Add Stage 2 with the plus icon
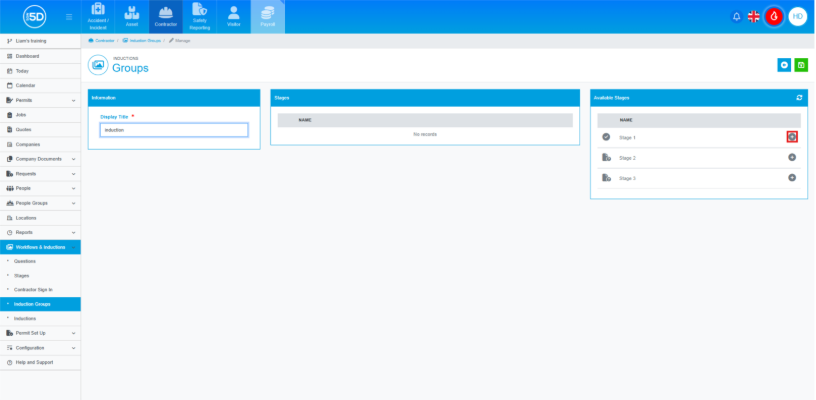This screenshot has width=816, height=400. (792, 157)
